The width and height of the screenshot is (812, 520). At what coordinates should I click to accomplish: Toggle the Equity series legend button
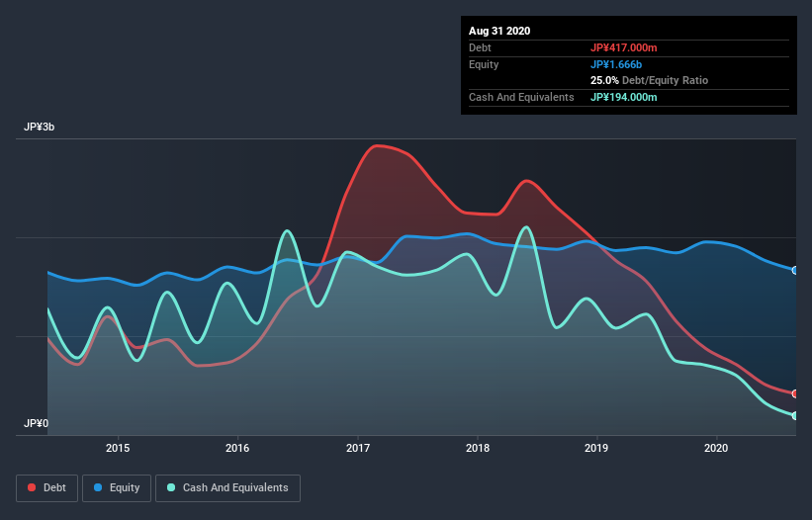pos(117,488)
